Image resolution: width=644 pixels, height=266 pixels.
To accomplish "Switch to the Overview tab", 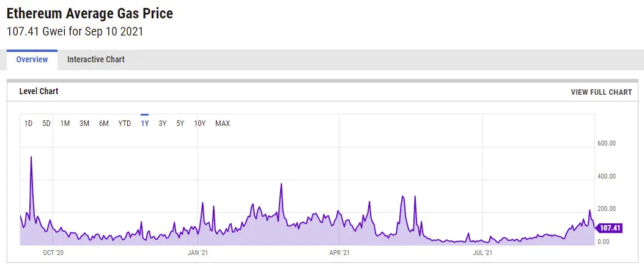I will (x=32, y=59).
